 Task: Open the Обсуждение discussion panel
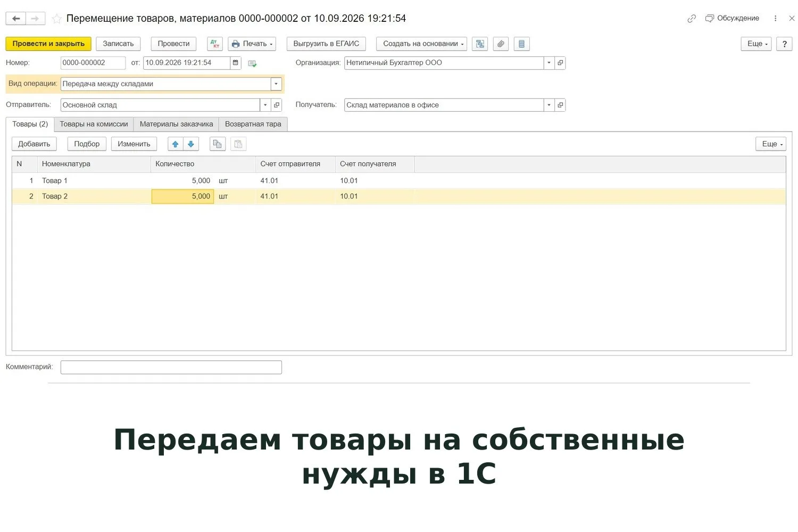732,19
